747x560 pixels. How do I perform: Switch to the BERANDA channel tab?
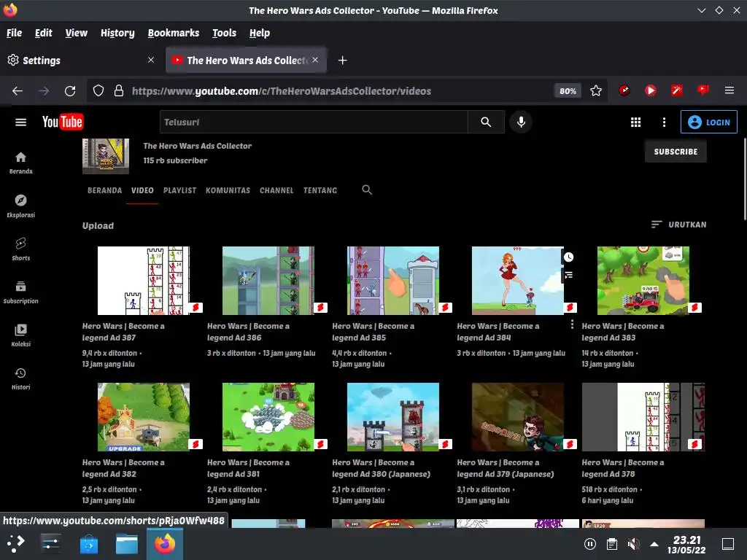(x=105, y=190)
